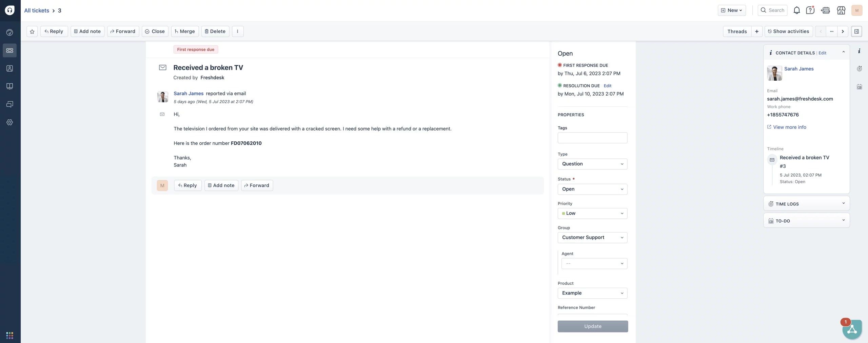Collapse the Contact Details section chevron
This screenshot has height=343, width=868.
pyautogui.click(x=844, y=52)
